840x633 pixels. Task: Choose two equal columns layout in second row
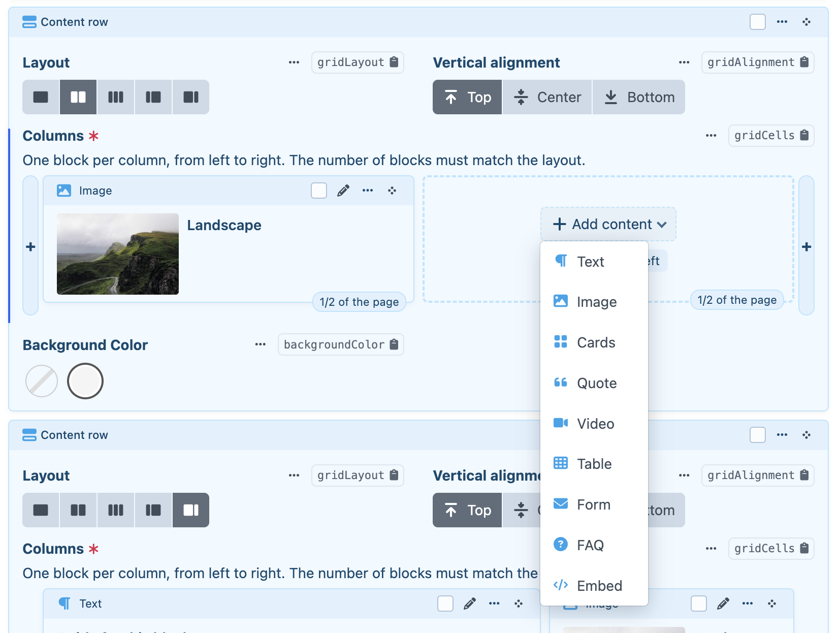click(x=78, y=510)
